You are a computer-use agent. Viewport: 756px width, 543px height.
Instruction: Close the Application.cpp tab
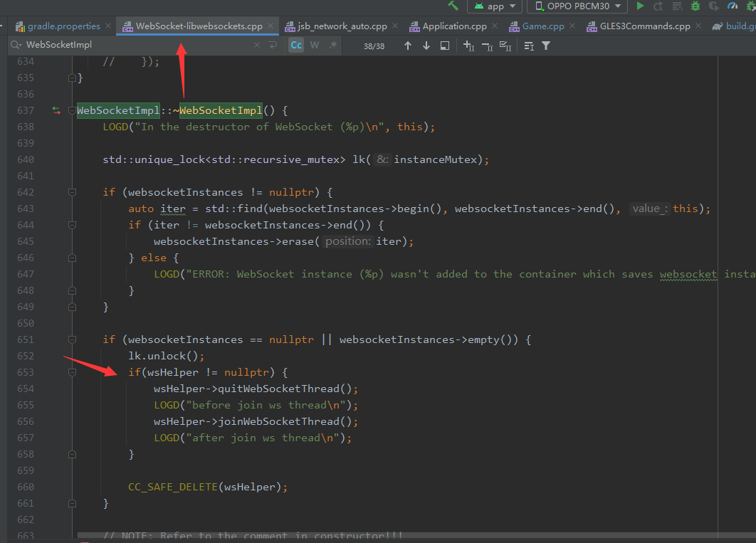pyautogui.click(x=495, y=26)
